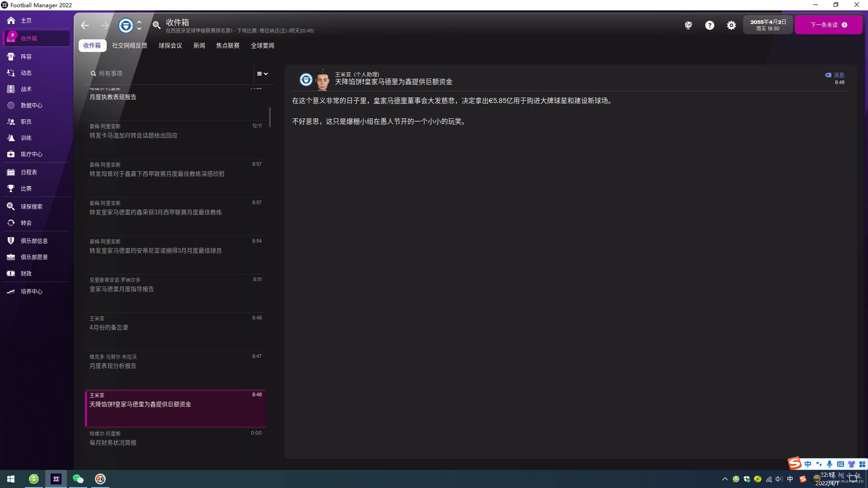Click 王米亚's portrait in the message header
Viewport: 868px width, 488px height.
323,80
